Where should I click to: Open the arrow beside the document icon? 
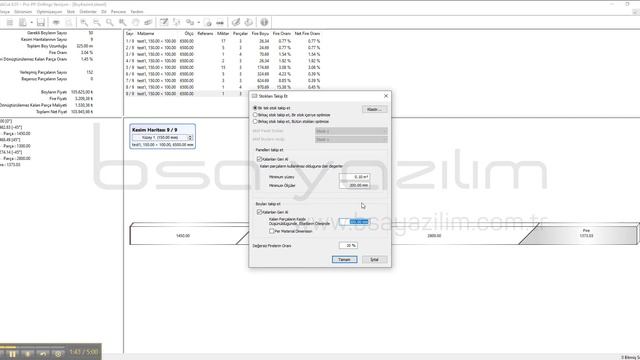pos(31,22)
